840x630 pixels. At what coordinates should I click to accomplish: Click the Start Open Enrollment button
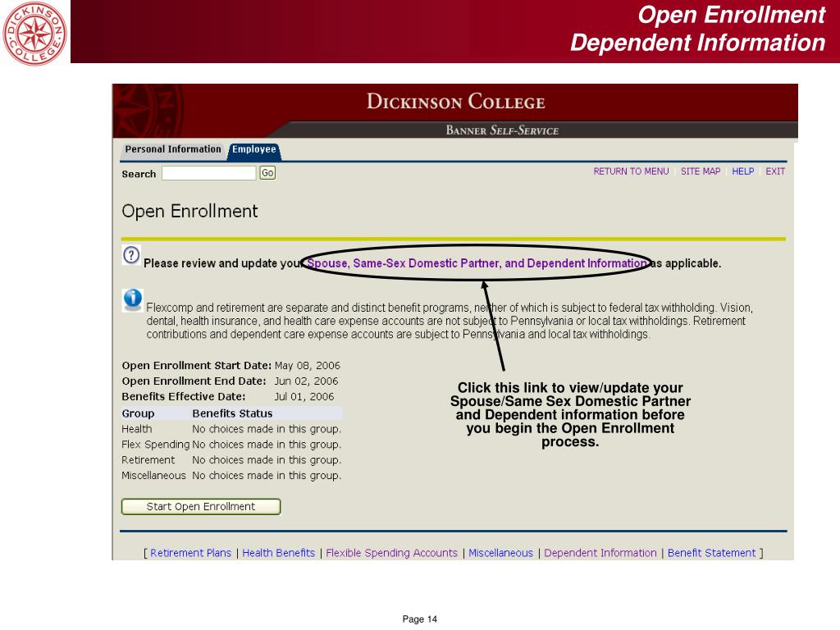pyautogui.click(x=201, y=507)
